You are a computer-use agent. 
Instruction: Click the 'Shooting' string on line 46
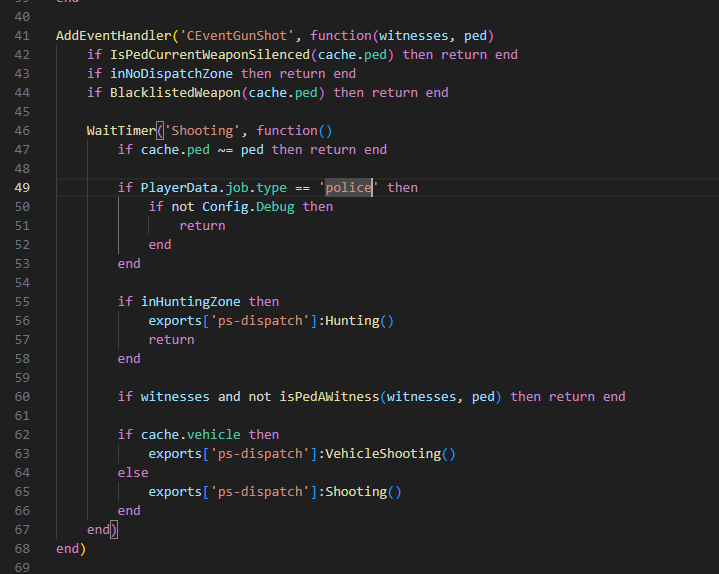[202, 131]
